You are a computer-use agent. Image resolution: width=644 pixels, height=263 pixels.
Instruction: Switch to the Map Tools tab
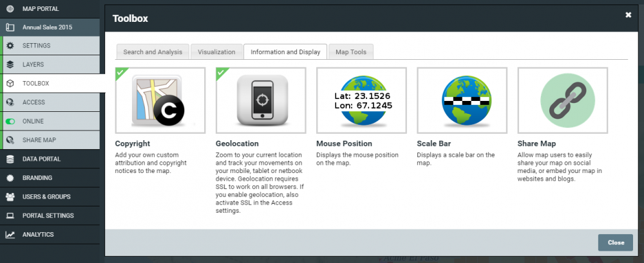351,52
